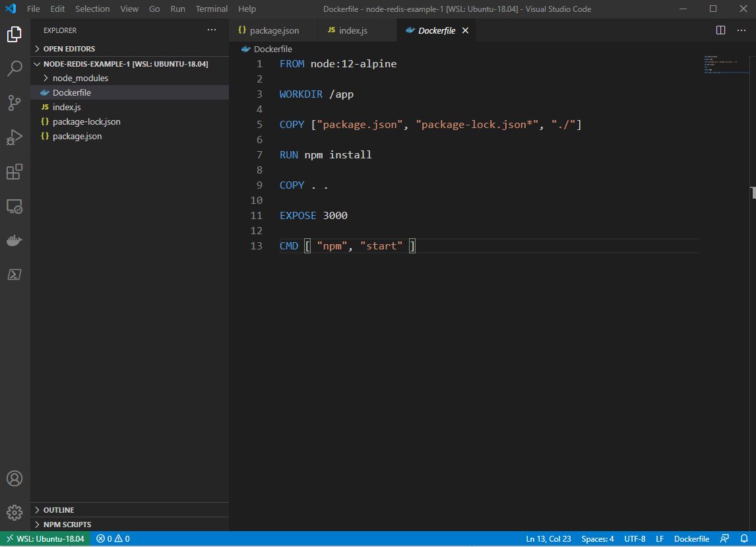Click the errors and warnings indicator
This screenshot has height=547, width=756.
112,538
